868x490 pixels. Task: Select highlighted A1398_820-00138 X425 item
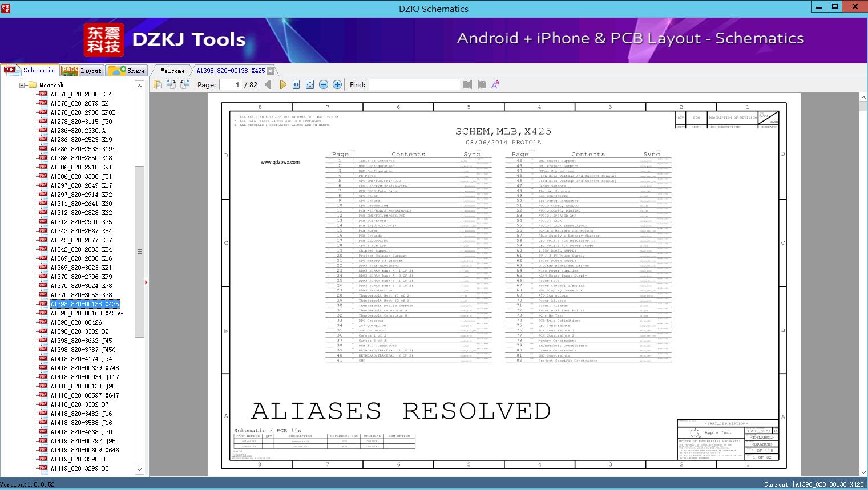click(85, 304)
